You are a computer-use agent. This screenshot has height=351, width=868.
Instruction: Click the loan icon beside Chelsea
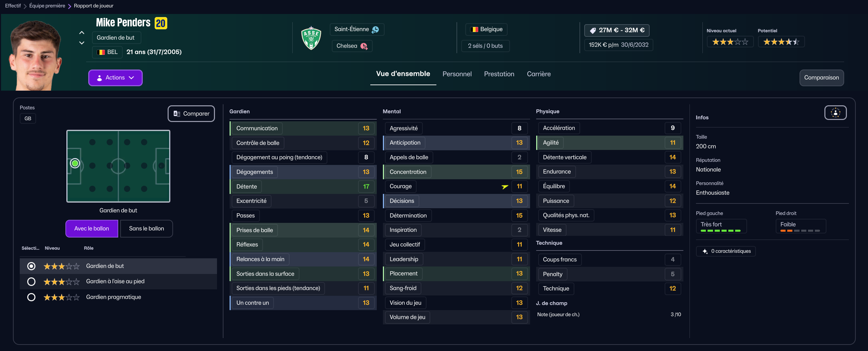[364, 46]
